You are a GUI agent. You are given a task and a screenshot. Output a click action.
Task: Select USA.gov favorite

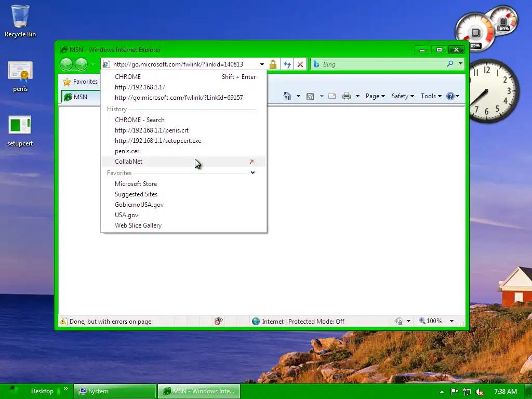pos(183,215)
